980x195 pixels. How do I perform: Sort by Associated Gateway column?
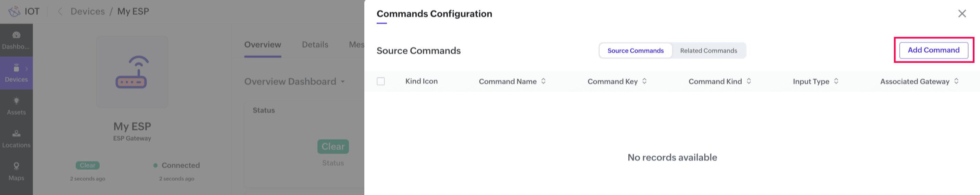956,81
